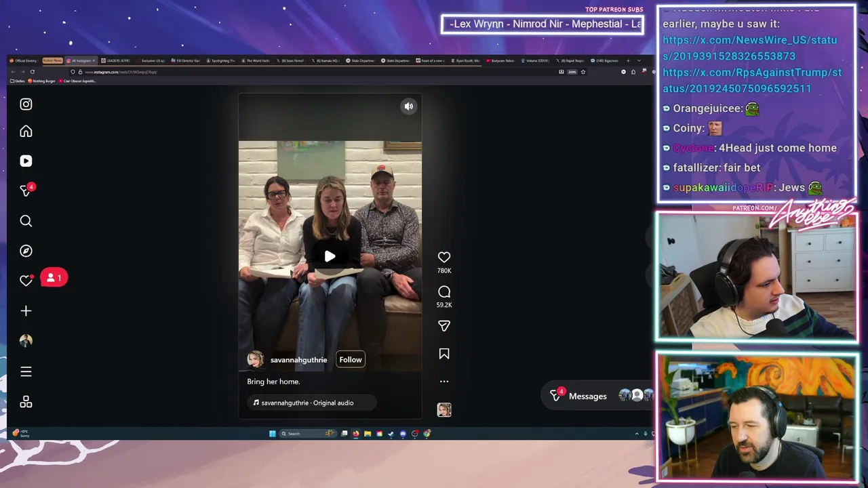Image resolution: width=868 pixels, height=488 pixels.
Task: Open notifications heart icon in sidebar
Action: (26, 281)
